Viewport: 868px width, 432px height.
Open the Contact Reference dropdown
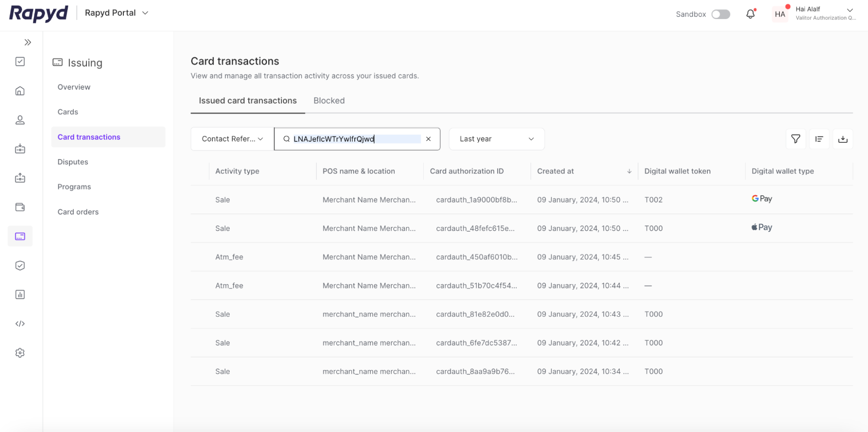(231, 139)
